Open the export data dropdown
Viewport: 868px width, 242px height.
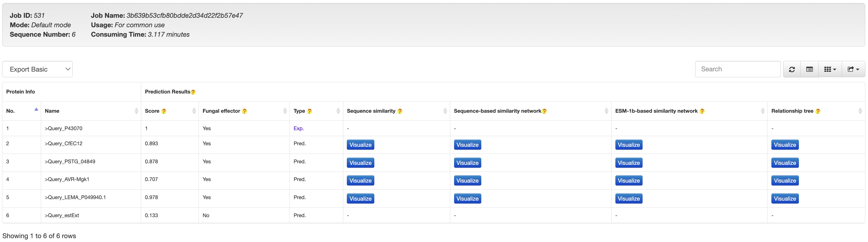tap(853, 69)
